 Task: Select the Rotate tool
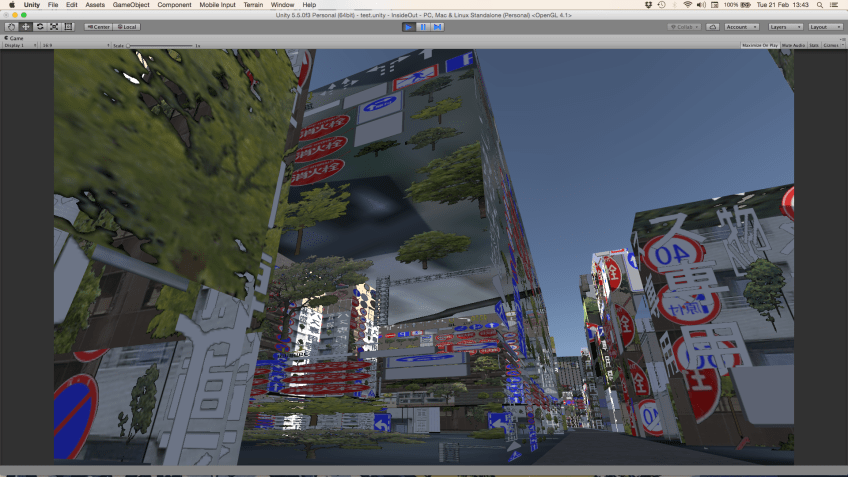tap(40, 27)
